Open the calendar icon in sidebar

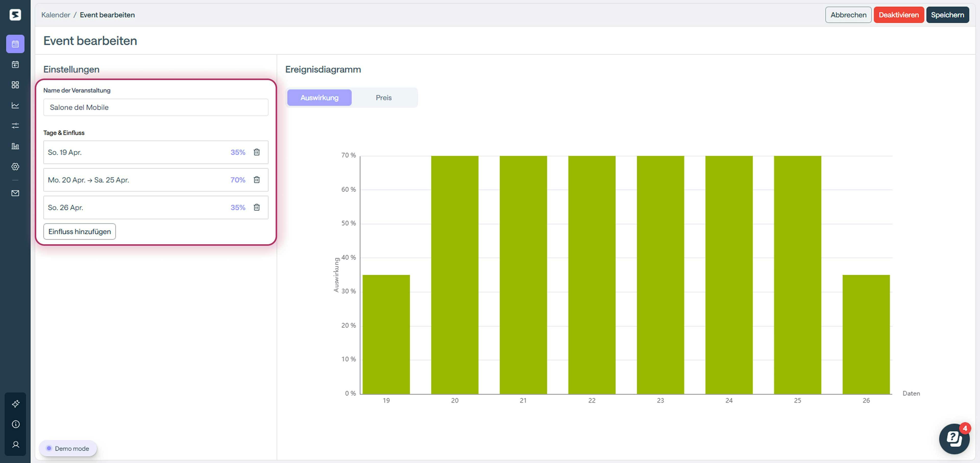[x=15, y=44]
